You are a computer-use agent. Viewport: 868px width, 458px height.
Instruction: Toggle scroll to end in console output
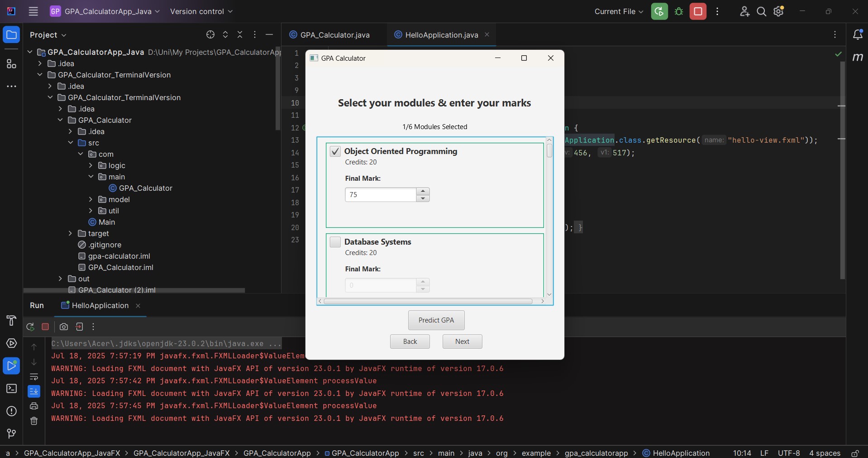point(34,391)
